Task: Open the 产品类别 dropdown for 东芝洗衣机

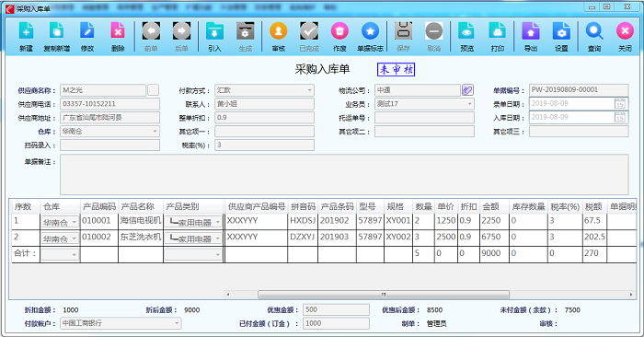Action: (218, 238)
